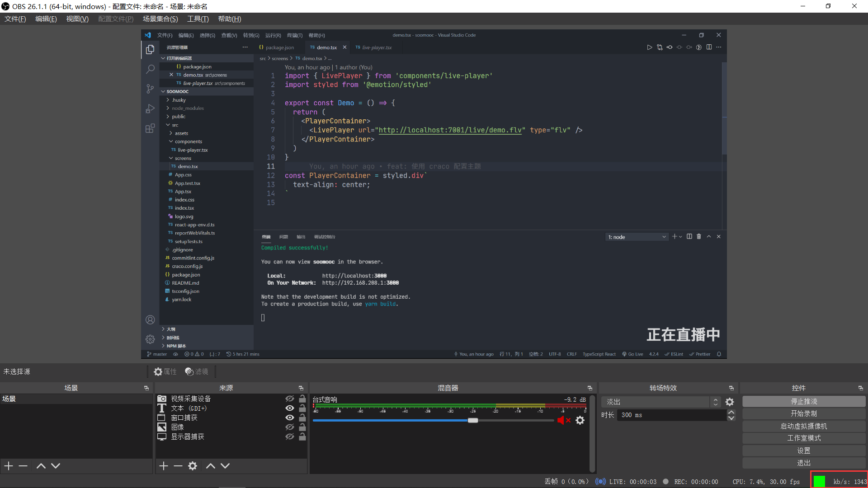Click 开始录制 to start recording

[804, 413]
